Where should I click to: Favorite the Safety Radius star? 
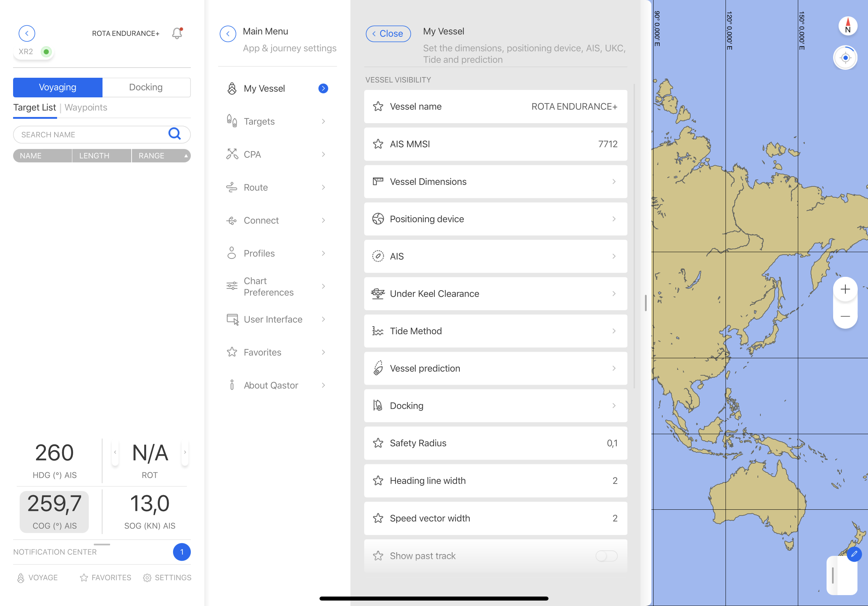coord(378,443)
